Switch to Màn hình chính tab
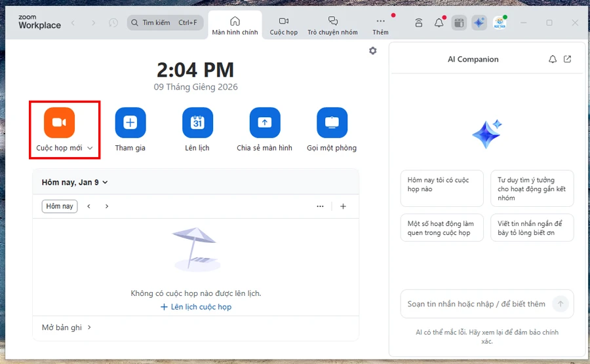This screenshot has width=590, height=364. pyautogui.click(x=235, y=26)
